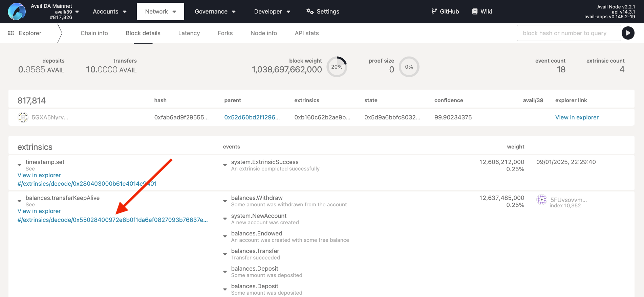Click the Explorer grid icon
644x297 pixels.
pos(11,33)
